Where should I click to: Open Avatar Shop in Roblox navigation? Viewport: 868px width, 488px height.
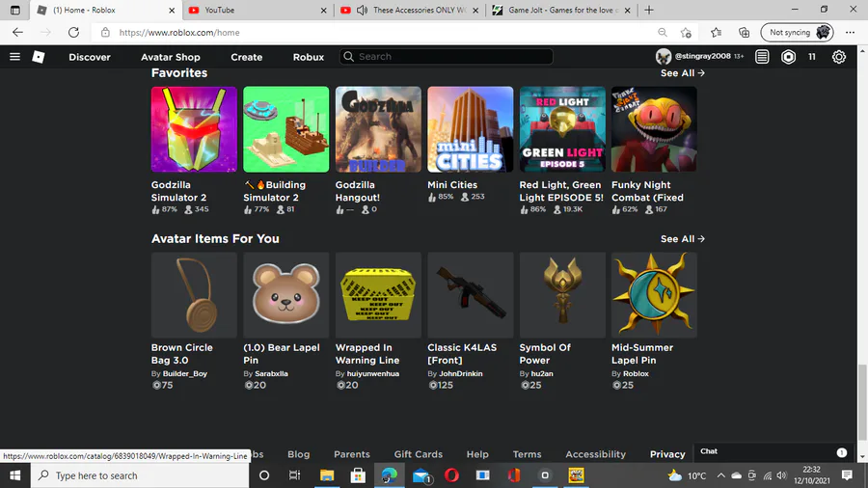pos(171,57)
